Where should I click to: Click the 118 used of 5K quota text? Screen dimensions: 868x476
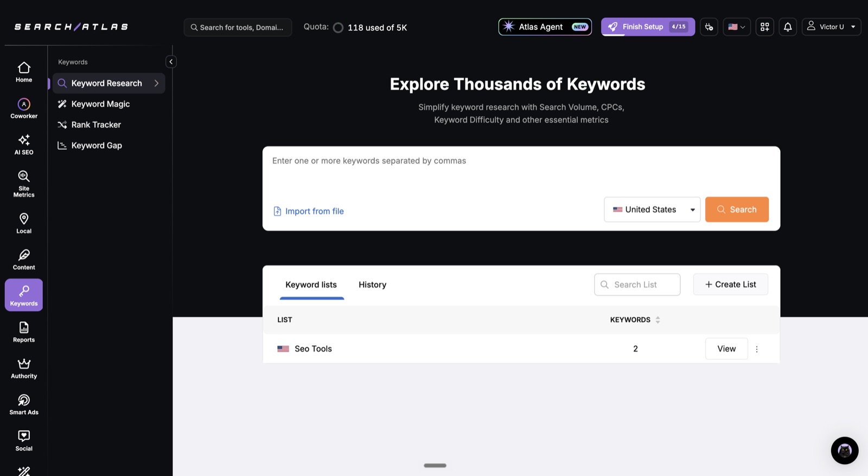tap(377, 28)
